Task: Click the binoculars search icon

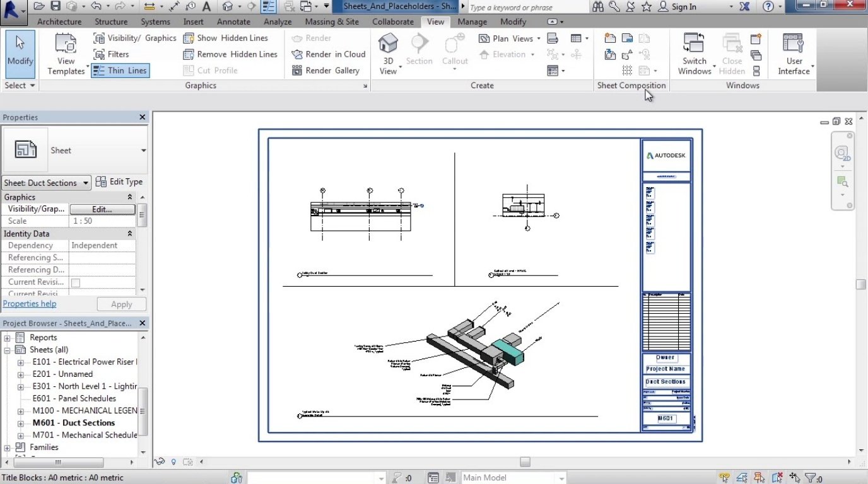Action: tap(599, 7)
